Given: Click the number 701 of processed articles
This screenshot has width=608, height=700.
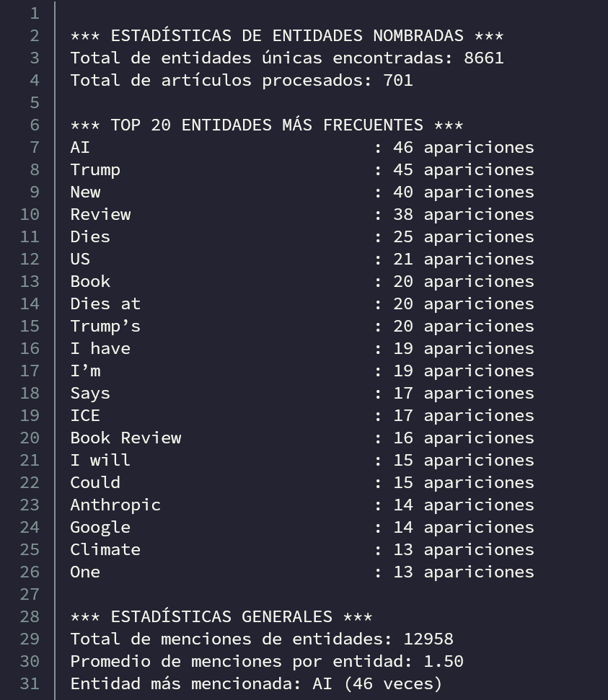Looking at the screenshot, I should click(x=397, y=80).
